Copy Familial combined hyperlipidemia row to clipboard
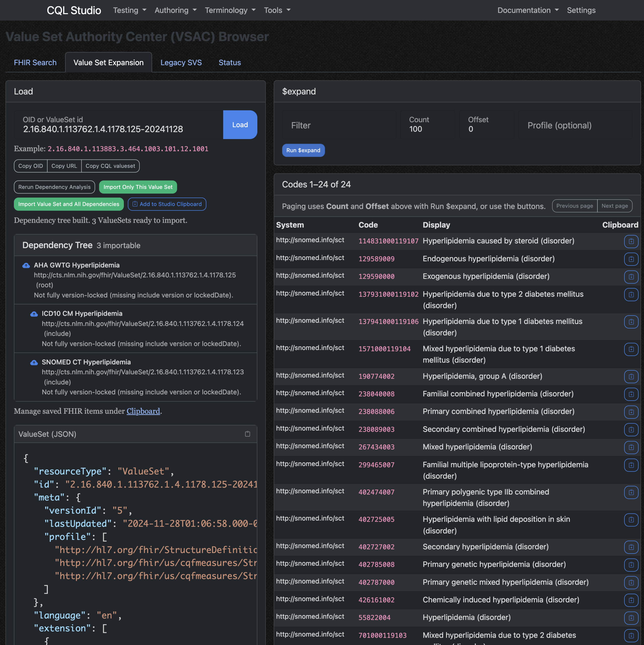This screenshot has height=645, width=644. tap(631, 394)
